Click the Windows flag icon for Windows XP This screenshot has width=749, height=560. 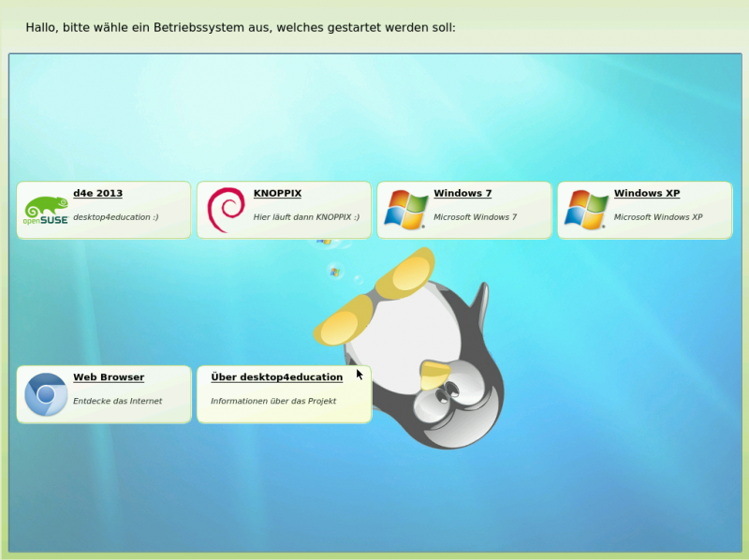click(587, 210)
